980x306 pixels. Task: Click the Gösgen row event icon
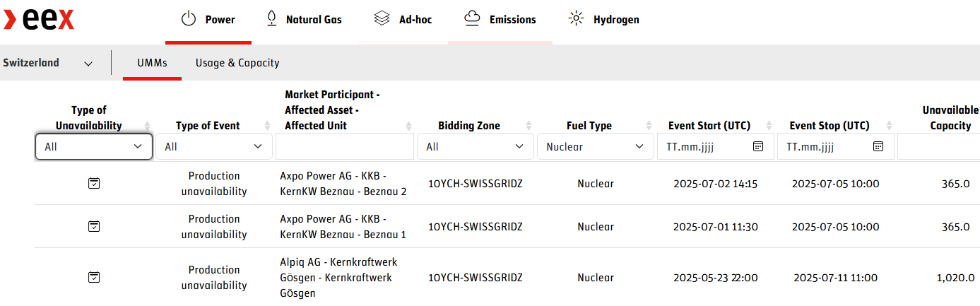pyautogui.click(x=94, y=277)
